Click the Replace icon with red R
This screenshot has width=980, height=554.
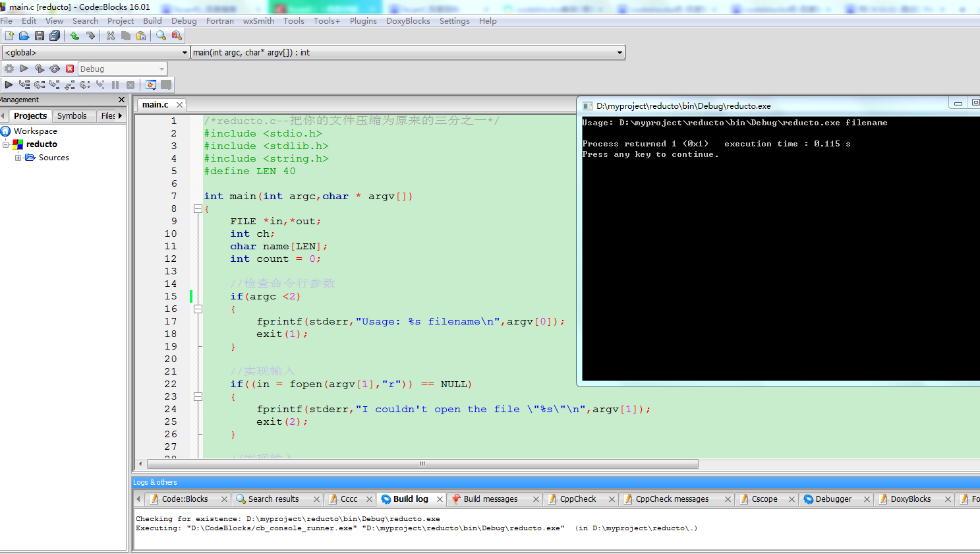tap(176, 36)
